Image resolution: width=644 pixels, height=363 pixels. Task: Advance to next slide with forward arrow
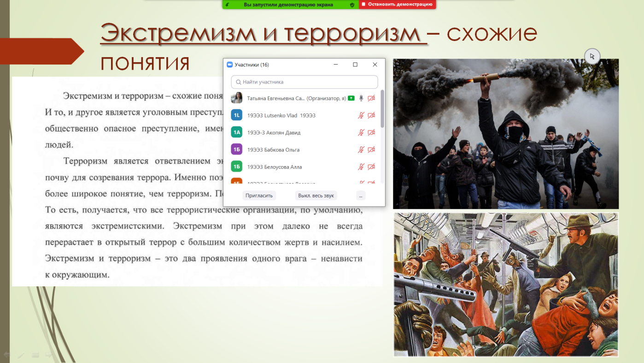point(49,355)
